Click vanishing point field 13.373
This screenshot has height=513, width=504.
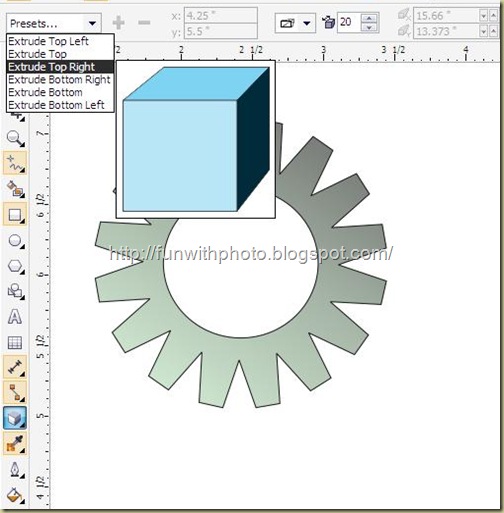pyautogui.click(x=447, y=31)
